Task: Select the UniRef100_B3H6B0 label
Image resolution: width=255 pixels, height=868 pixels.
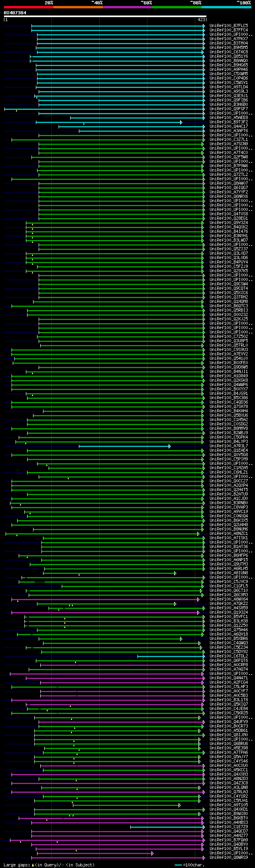Action: [229, 105]
